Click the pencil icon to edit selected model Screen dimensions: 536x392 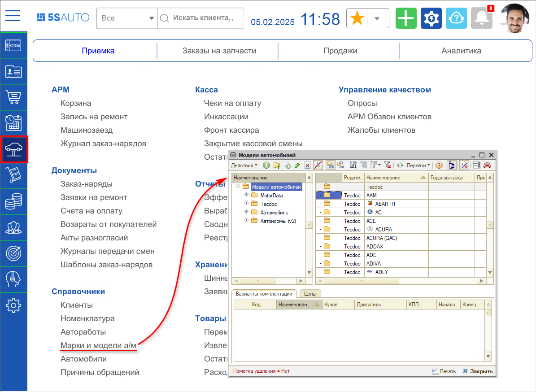click(x=297, y=165)
